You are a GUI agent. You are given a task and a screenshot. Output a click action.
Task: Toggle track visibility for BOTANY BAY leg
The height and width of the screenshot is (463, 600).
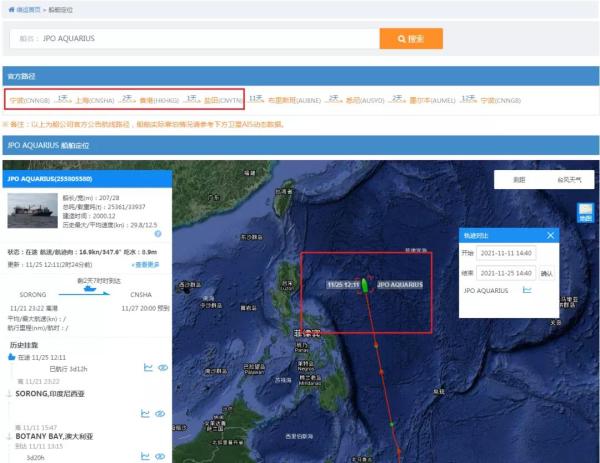pyautogui.click(x=160, y=456)
